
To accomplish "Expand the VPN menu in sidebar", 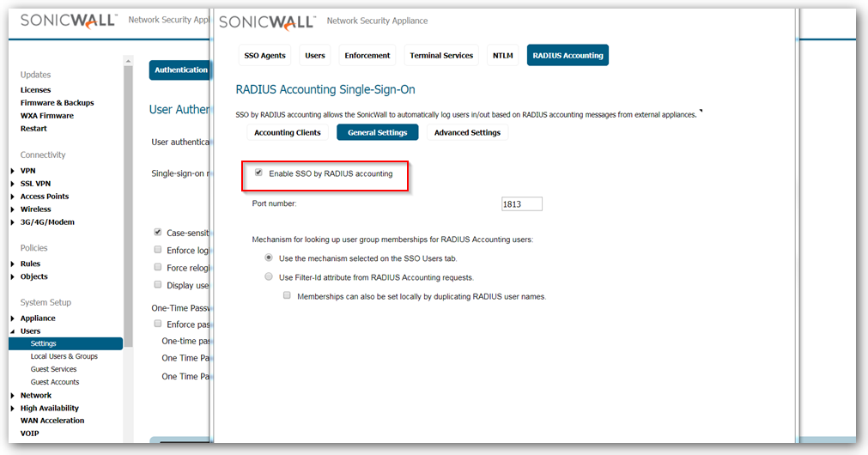I will (x=12, y=171).
